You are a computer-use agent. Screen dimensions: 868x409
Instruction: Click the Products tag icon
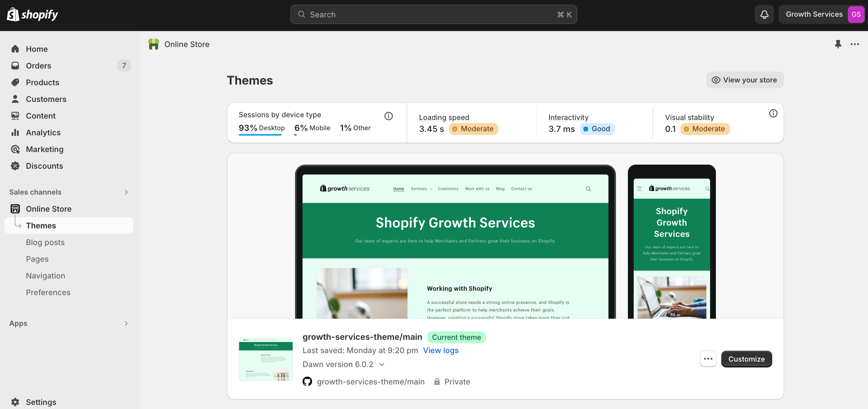pos(15,82)
